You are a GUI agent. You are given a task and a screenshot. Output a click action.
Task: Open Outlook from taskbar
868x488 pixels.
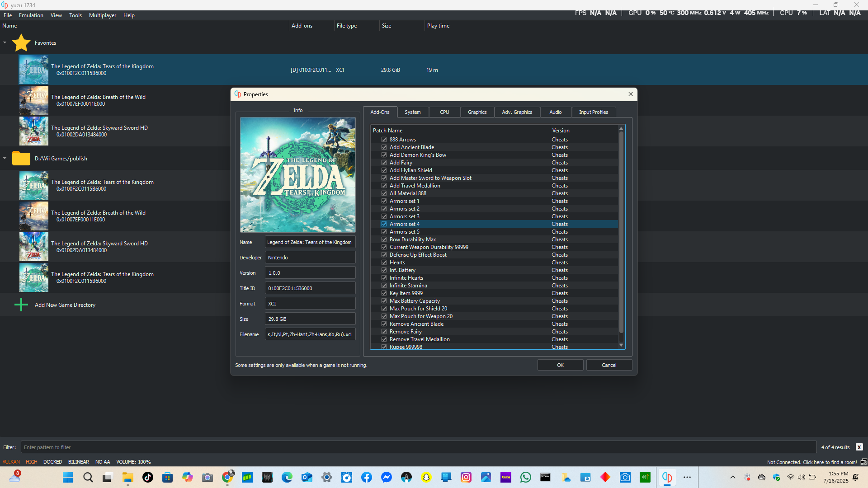(307, 478)
